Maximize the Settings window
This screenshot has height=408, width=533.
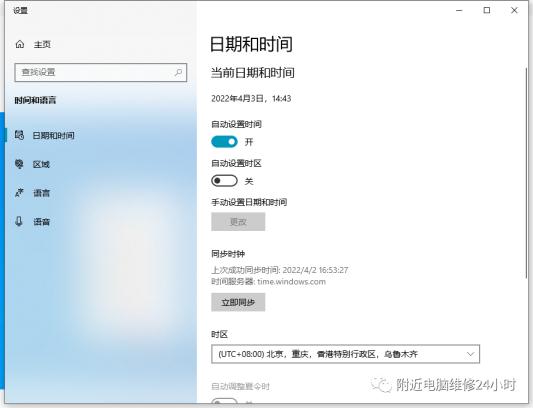(x=487, y=11)
